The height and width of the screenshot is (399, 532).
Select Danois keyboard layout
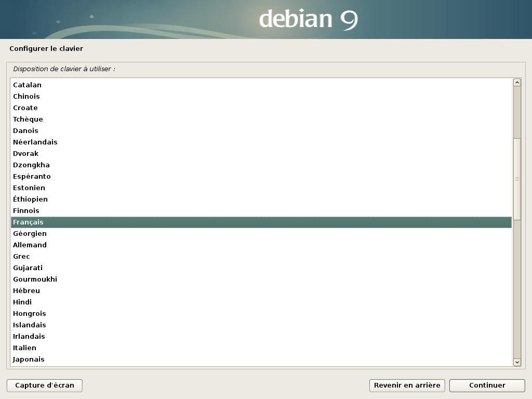(261, 130)
